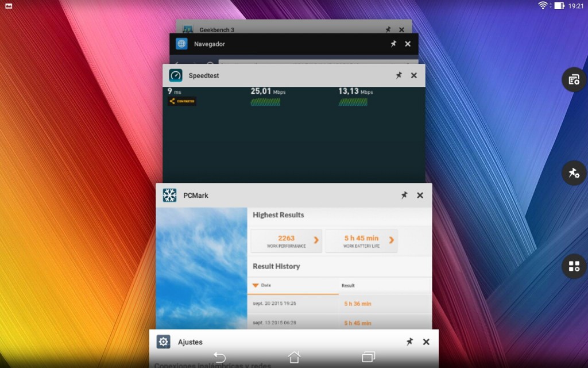This screenshot has height=368, width=588.
Task: Select the 9 ms ping value
Action: pyautogui.click(x=175, y=91)
